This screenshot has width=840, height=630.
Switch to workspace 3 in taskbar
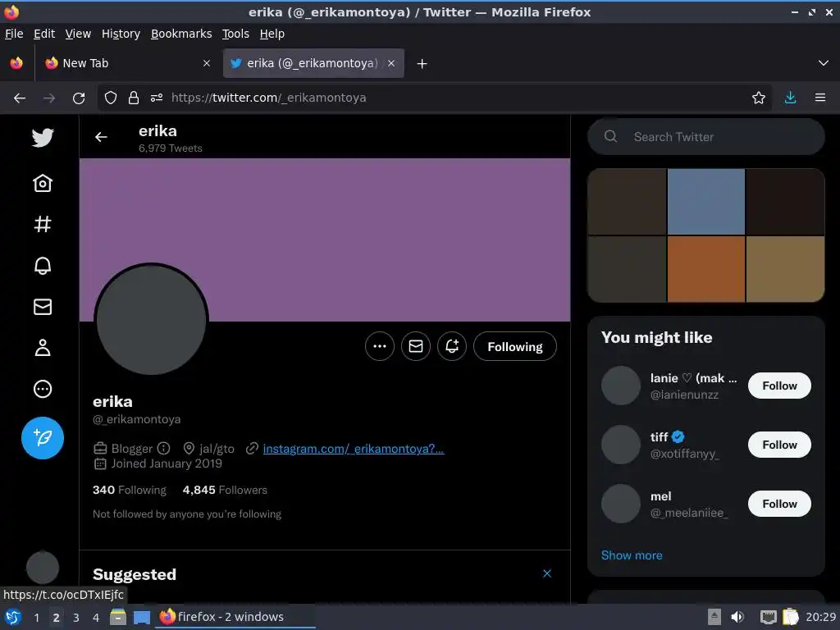click(x=76, y=617)
